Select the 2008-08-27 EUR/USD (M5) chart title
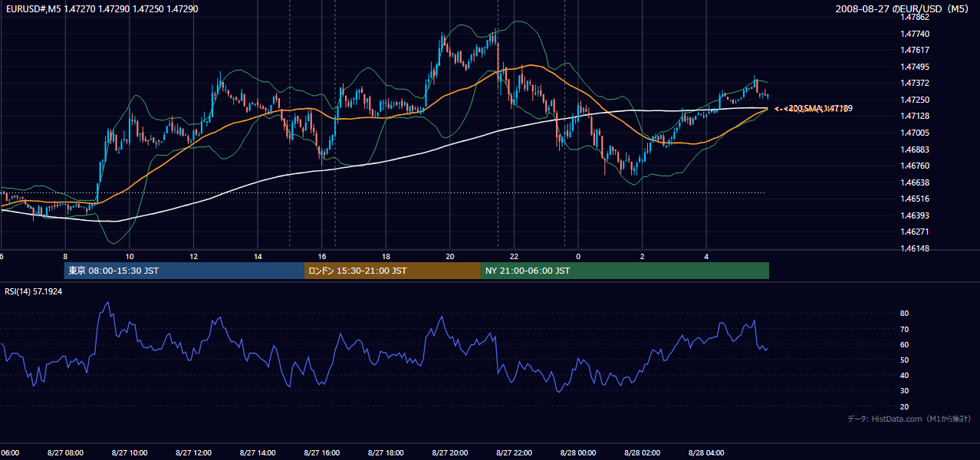The image size is (980, 460). pos(903,8)
